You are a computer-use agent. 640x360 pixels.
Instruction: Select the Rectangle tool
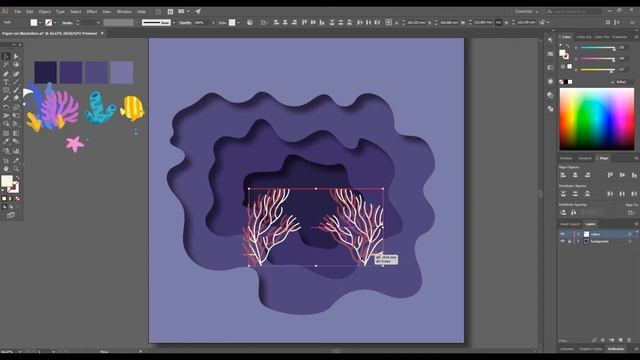click(6, 90)
